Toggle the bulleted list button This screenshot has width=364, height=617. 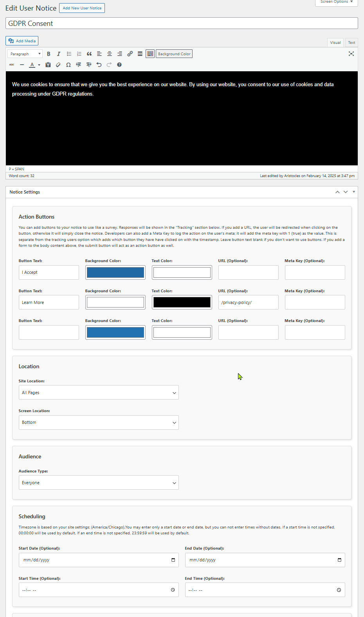click(x=69, y=54)
